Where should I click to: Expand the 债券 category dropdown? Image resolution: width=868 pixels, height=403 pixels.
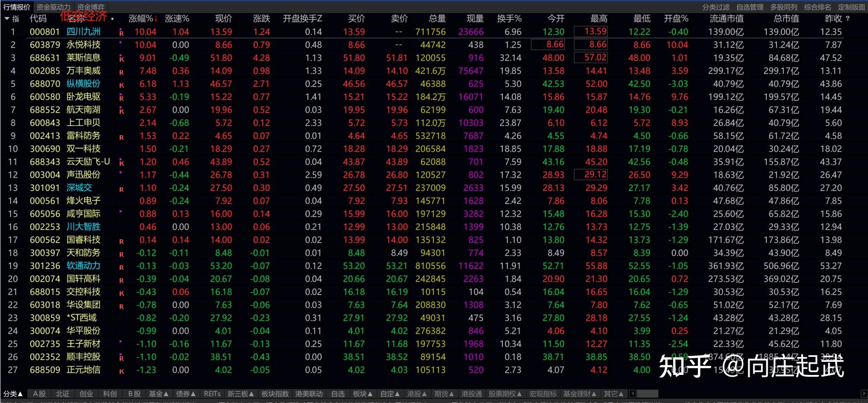point(186,394)
